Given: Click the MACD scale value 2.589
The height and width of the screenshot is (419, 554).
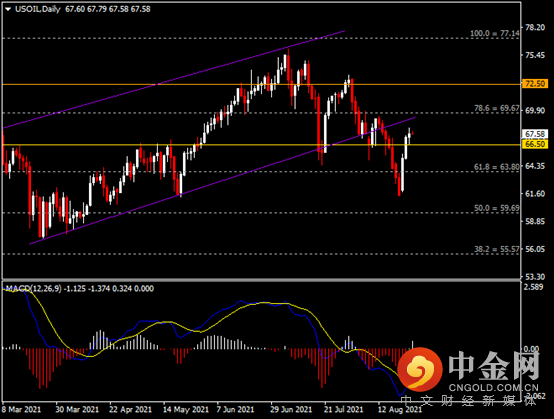Looking at the screenshot, I should (x=534, y=287).
